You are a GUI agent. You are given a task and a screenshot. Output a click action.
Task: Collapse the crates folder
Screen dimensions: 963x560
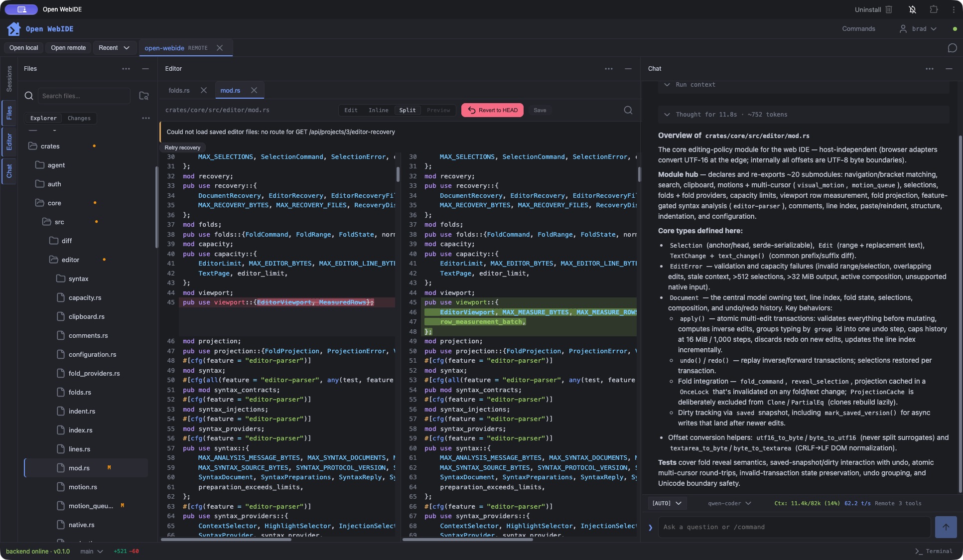[50, 146]
